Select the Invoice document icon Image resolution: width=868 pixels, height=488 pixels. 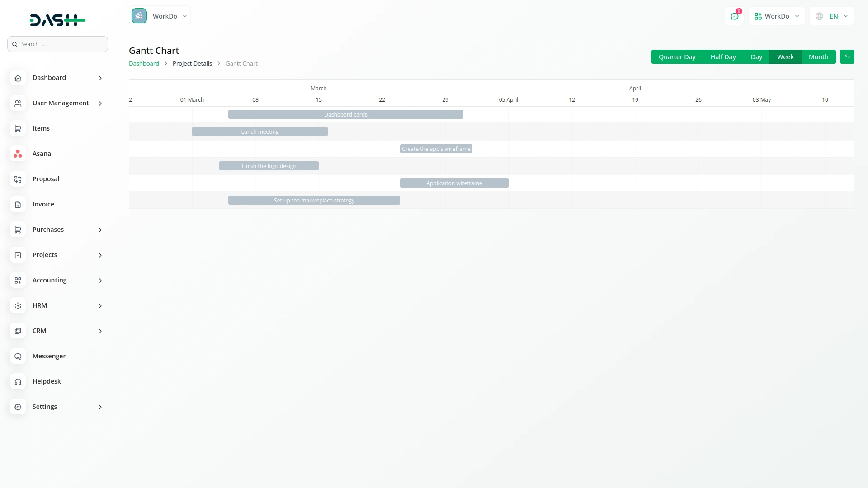tap(18, 204)
